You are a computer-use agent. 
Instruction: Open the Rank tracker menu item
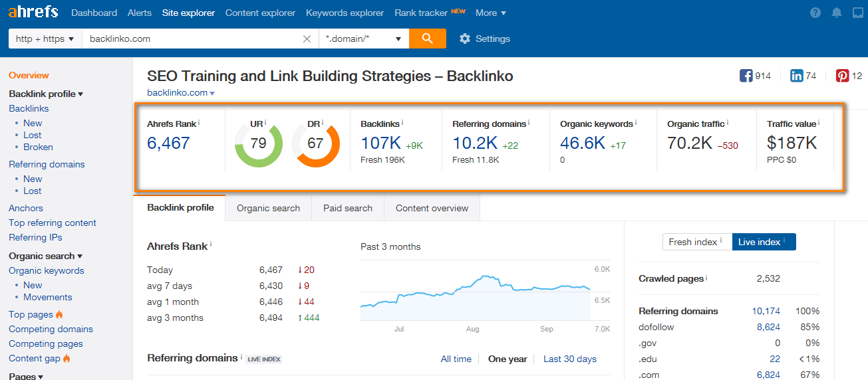click(x=420, y=13)
